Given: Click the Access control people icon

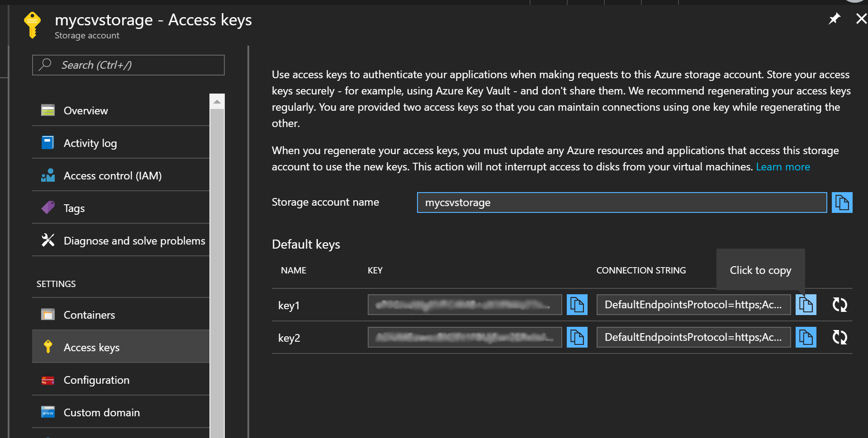Looking at the screenshot, I should click(x=48, y=175).
